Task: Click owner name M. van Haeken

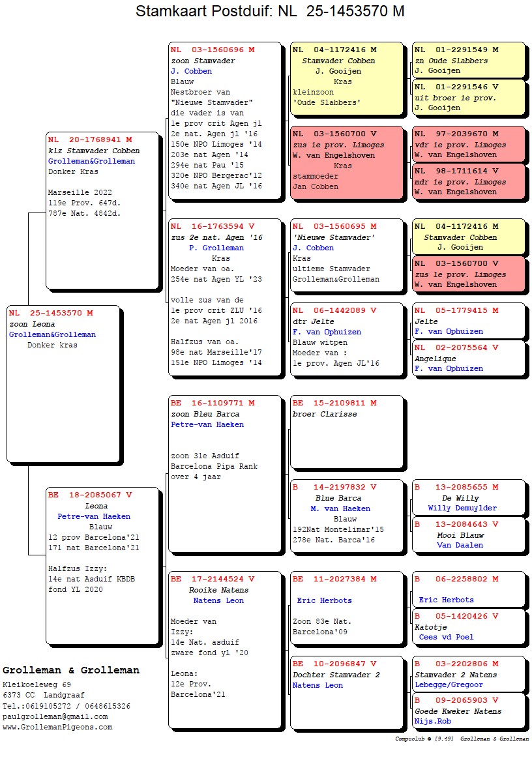Action: click(340, 508)
